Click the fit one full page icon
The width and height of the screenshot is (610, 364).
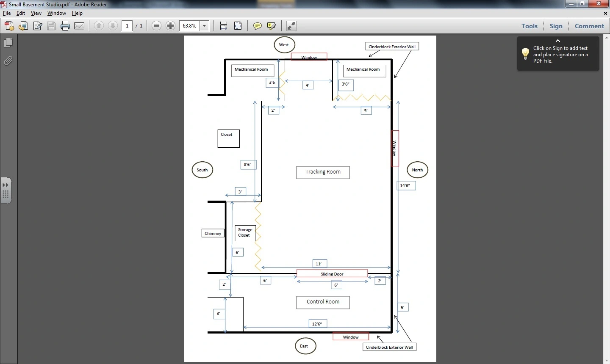click(238, 26)
